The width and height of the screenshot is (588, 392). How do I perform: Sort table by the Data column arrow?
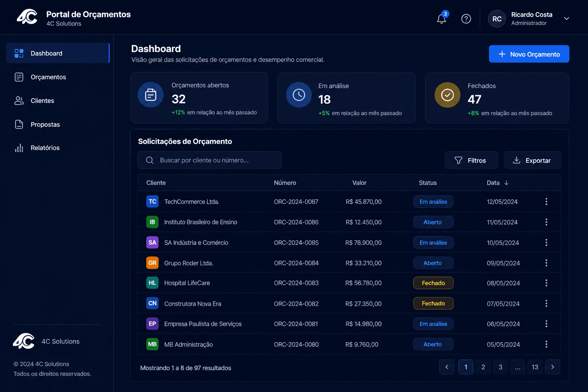click(506, 183)
